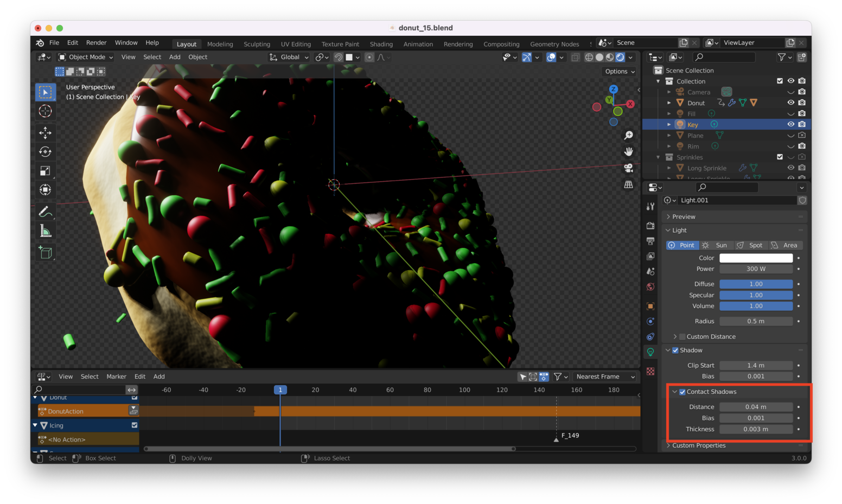
Task: Select the Move tool in toolbar
Action: pyautogui.click(x=46, y=132)
